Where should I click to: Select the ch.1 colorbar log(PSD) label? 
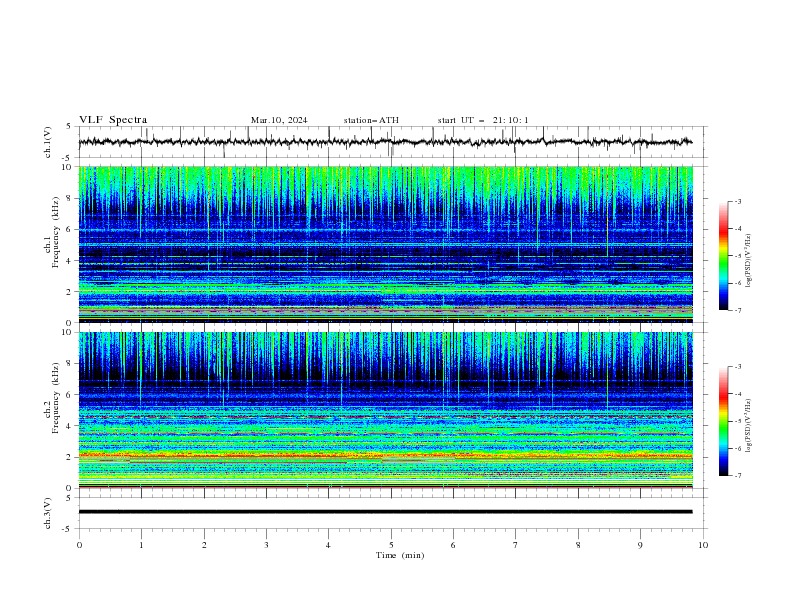[749, 261]
